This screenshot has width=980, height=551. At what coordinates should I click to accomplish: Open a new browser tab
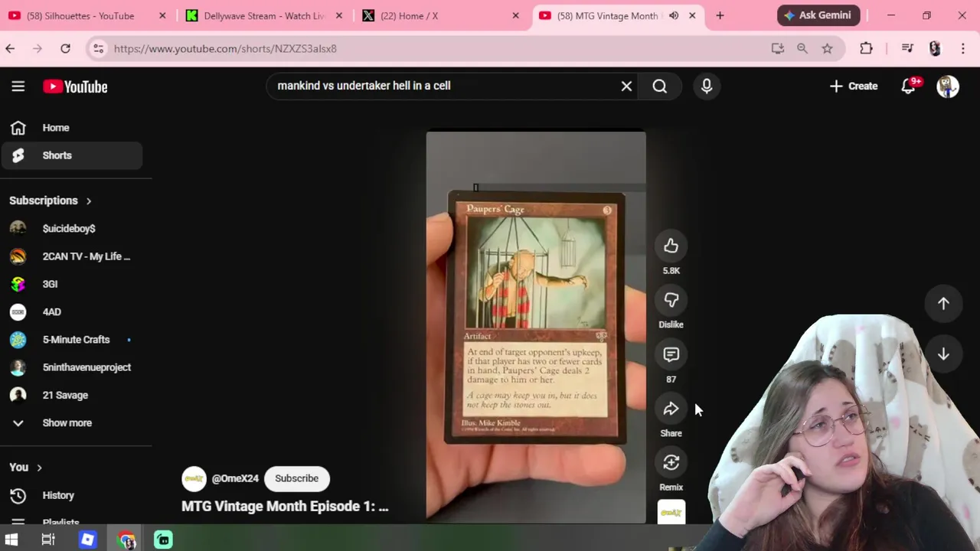[x=720, y=15]
